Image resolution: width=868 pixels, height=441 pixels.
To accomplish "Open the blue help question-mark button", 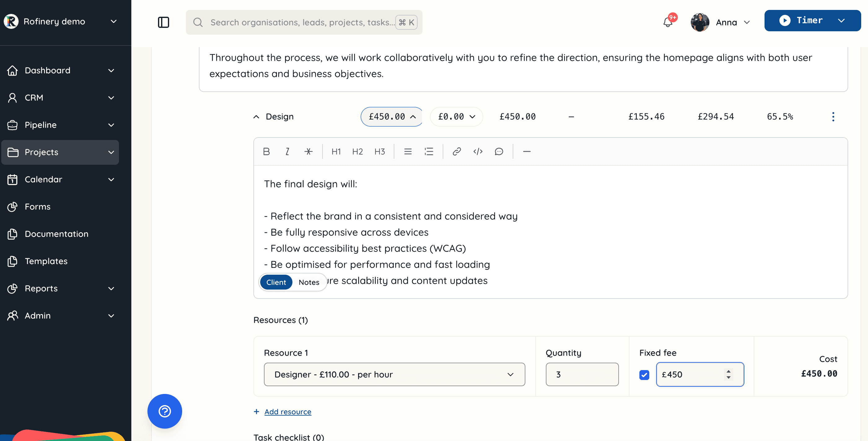I will coord(164,411).
